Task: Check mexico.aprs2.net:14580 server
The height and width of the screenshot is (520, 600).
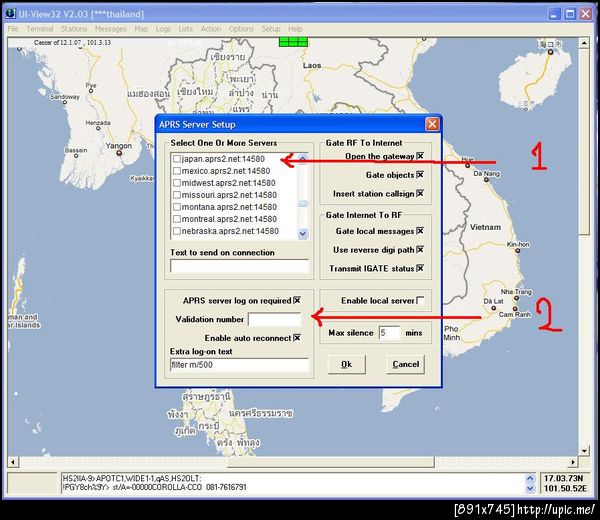Action: 177,171
